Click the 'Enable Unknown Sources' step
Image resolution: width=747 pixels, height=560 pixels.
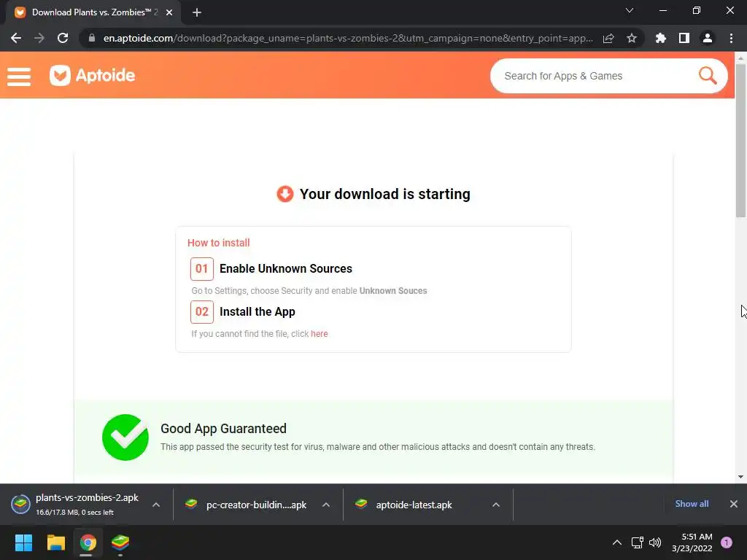click(x=286, y=268)
